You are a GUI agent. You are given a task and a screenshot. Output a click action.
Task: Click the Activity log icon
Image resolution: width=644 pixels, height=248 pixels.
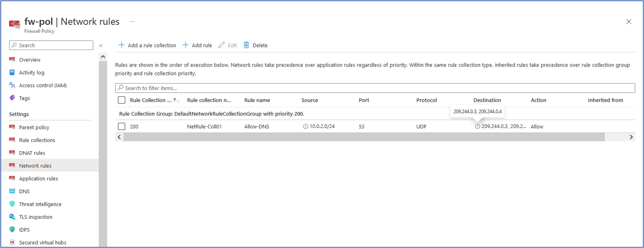click(12, 72)
